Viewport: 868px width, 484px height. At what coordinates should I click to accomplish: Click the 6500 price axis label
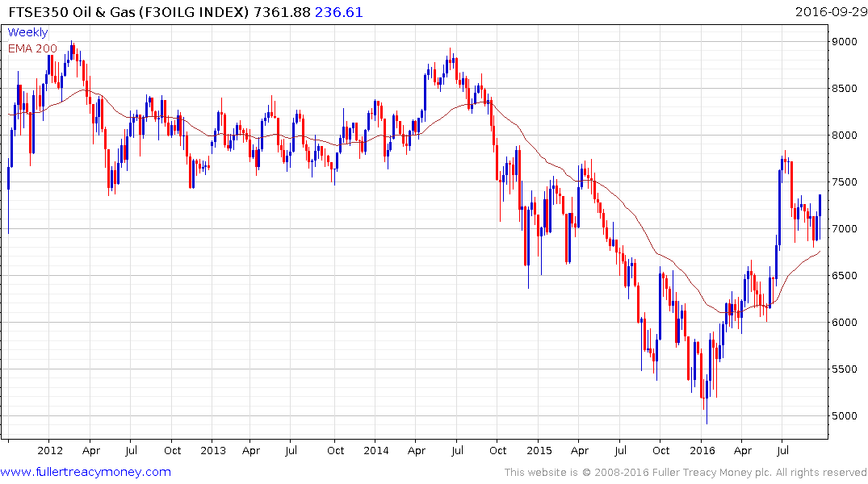(x=845, y=275)
